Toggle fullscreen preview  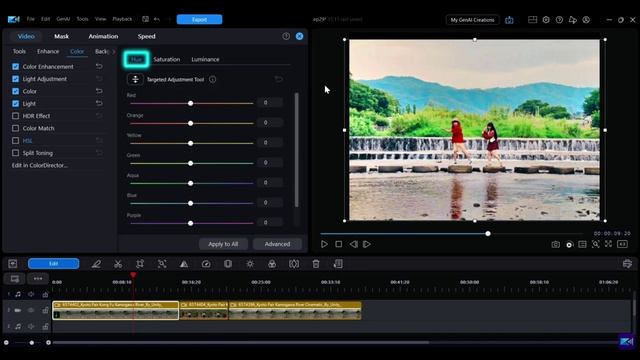(609, 244)
